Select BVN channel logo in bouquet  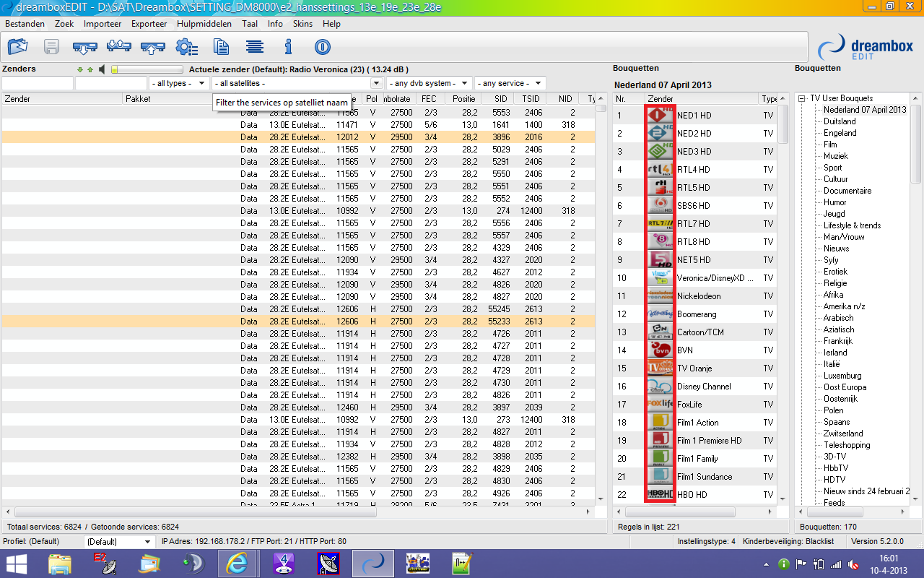coord(660,350)
